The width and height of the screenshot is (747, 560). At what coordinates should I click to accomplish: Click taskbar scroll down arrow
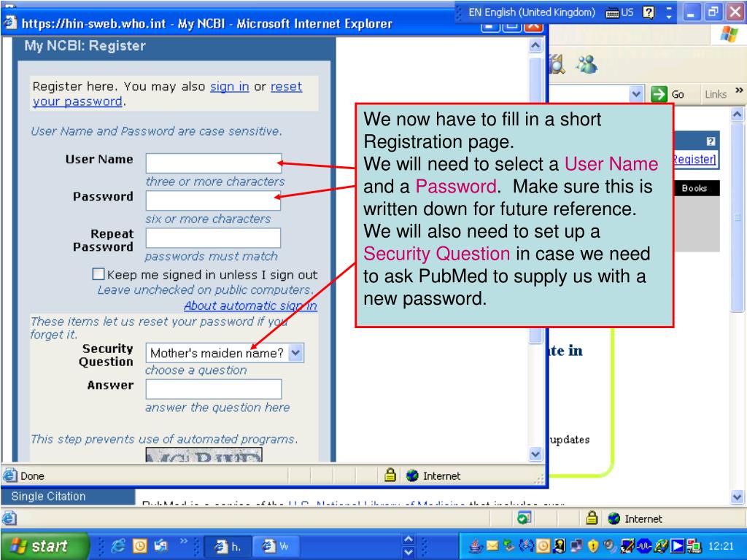coord(409,553)
